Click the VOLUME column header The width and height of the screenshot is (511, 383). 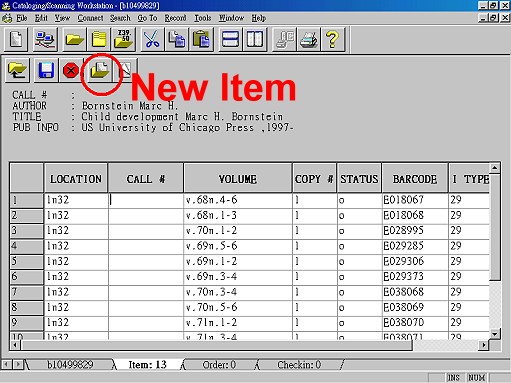pos(238,179)
